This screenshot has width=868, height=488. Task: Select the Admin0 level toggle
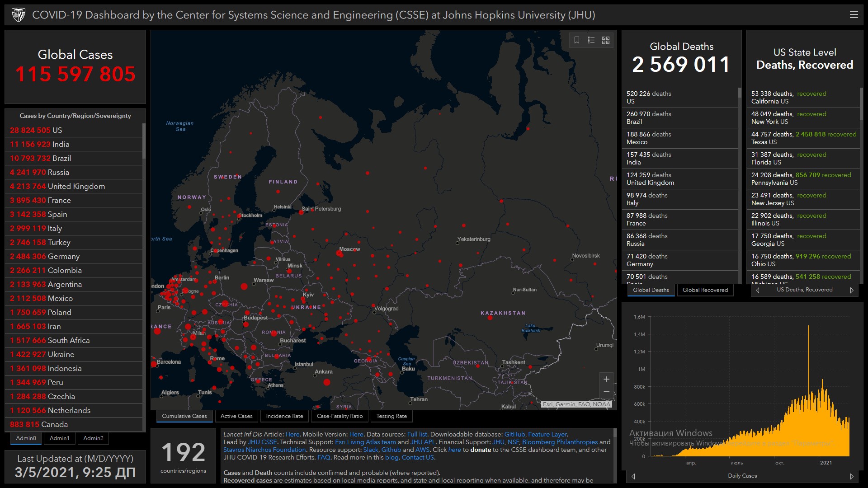coord(26,438)
